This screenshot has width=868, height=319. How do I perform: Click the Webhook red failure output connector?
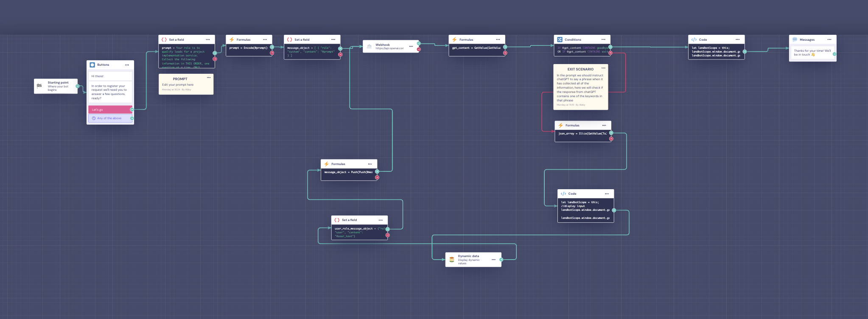coord(419,49)
